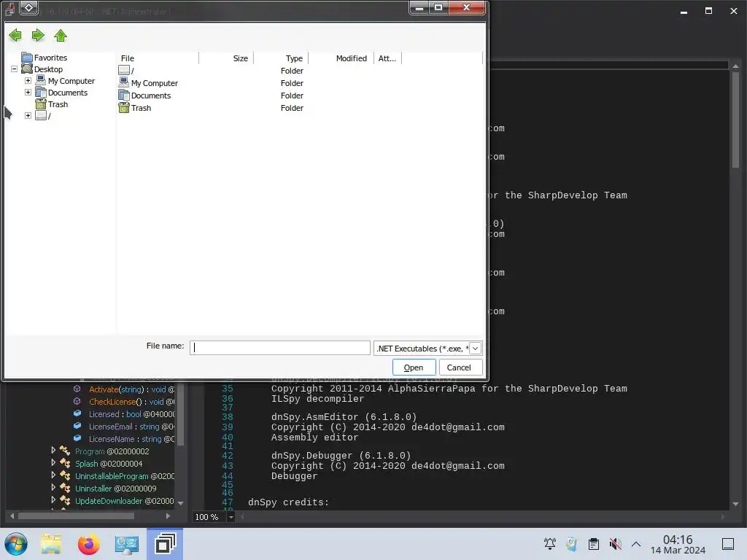Click active window switcher taskbar icon

point(165,544)
